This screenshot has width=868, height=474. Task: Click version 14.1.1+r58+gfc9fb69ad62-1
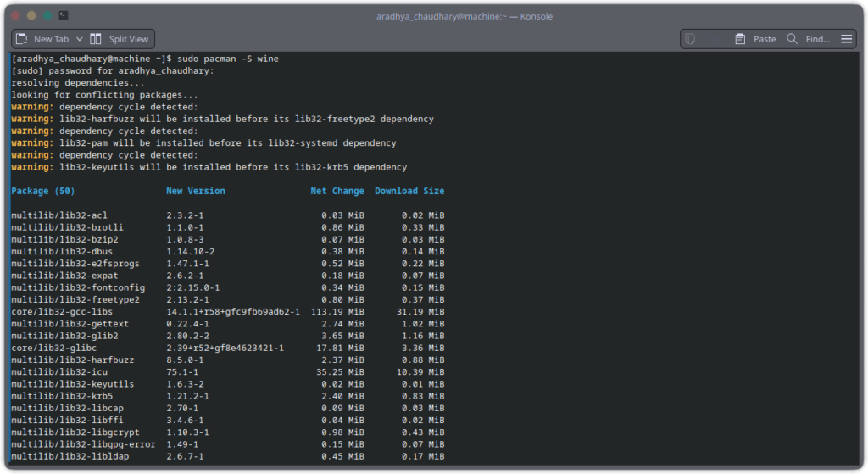[233, 312]
